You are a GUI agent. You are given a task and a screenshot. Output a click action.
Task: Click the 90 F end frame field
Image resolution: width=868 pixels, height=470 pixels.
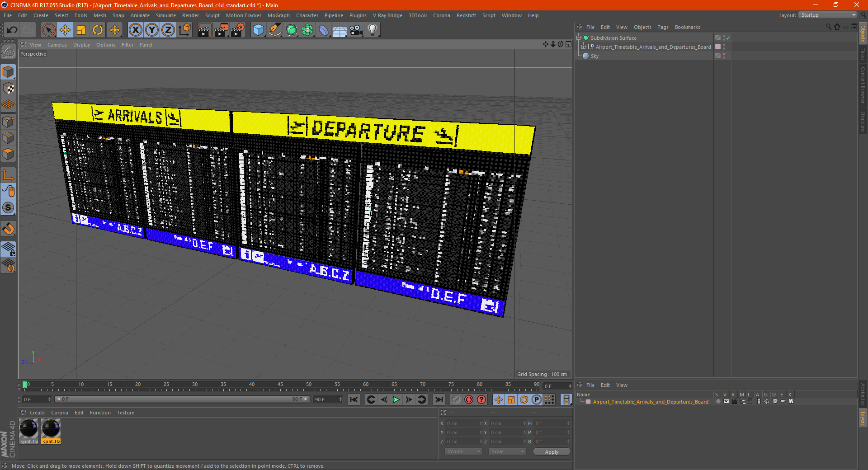click(x=328, y=399)
